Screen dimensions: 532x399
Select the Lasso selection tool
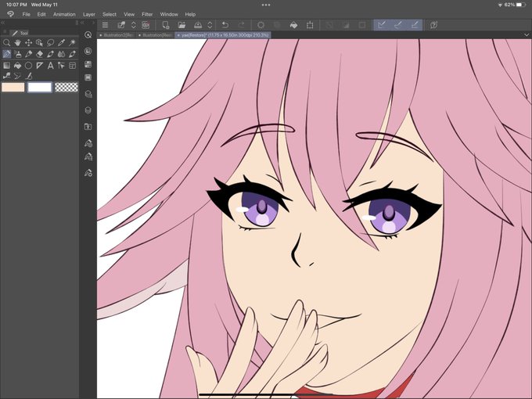click(50, 43)
